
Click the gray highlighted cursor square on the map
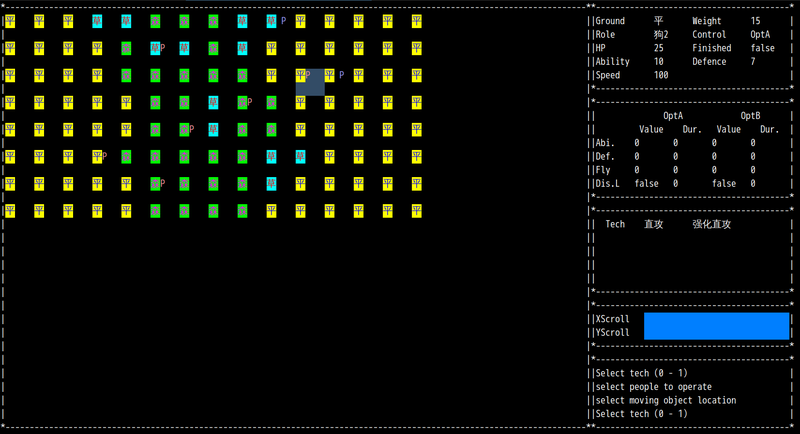coord(310,83)
